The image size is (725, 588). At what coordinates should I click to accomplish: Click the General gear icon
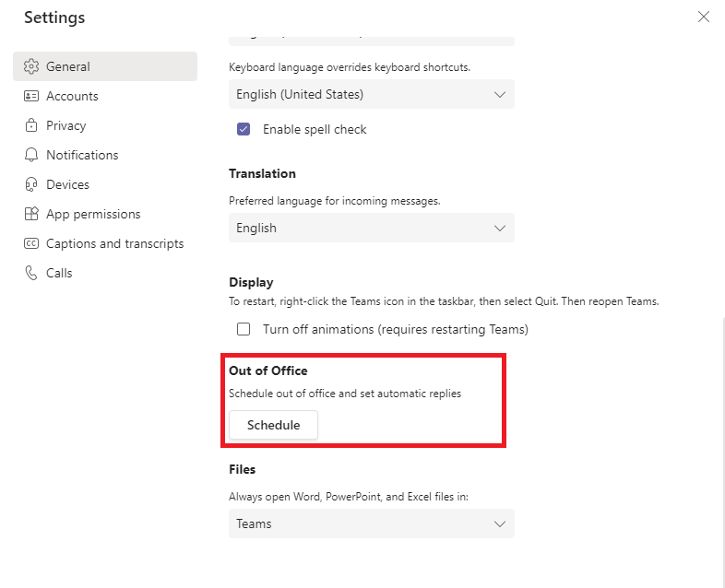click(x=31, y=66)
